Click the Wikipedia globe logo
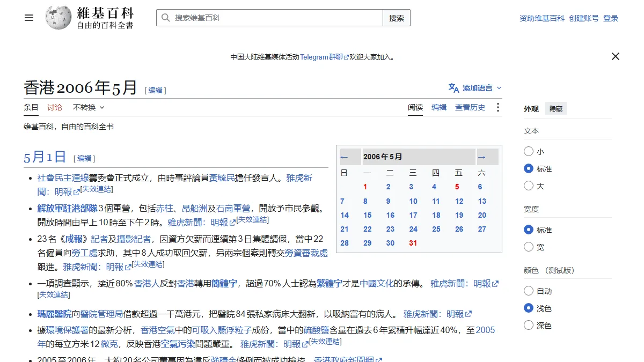Screen dimensions: 644x362 (x=58, y=18)
